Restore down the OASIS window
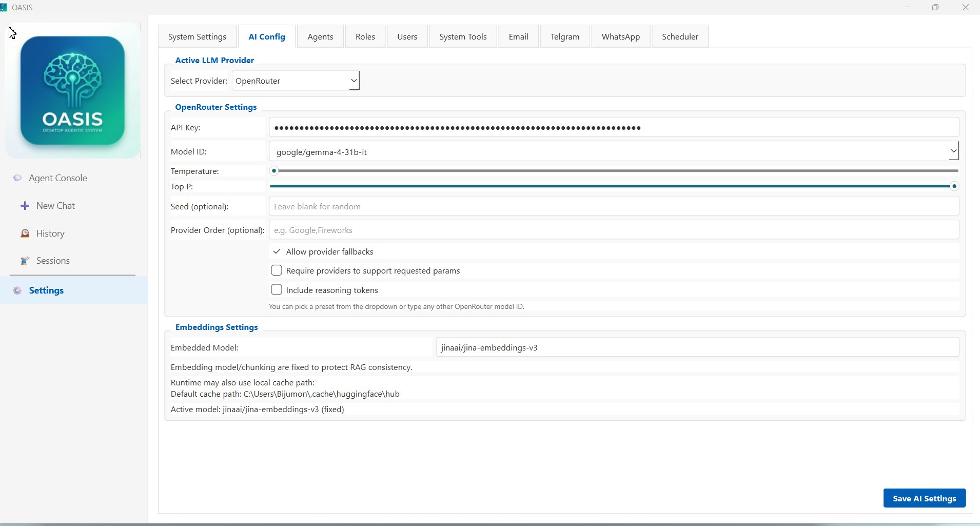 pyautogui.click(x=935, y=7)
